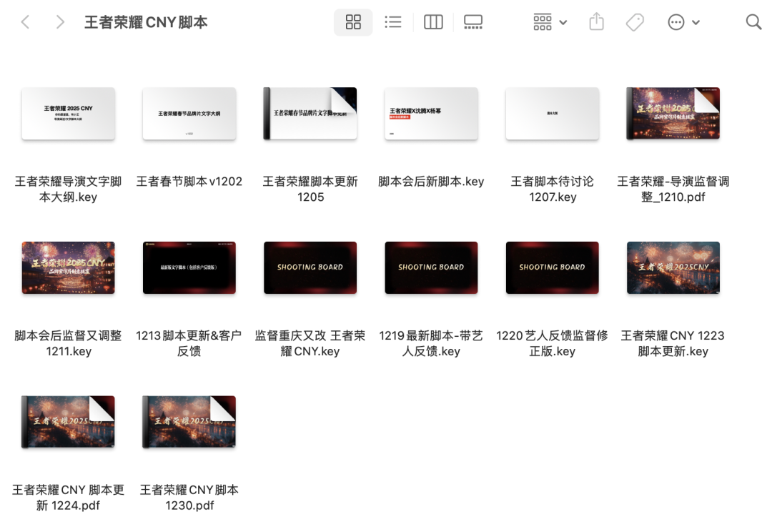
Task: Click the search magnifier icon
Action: coord(753,22)
